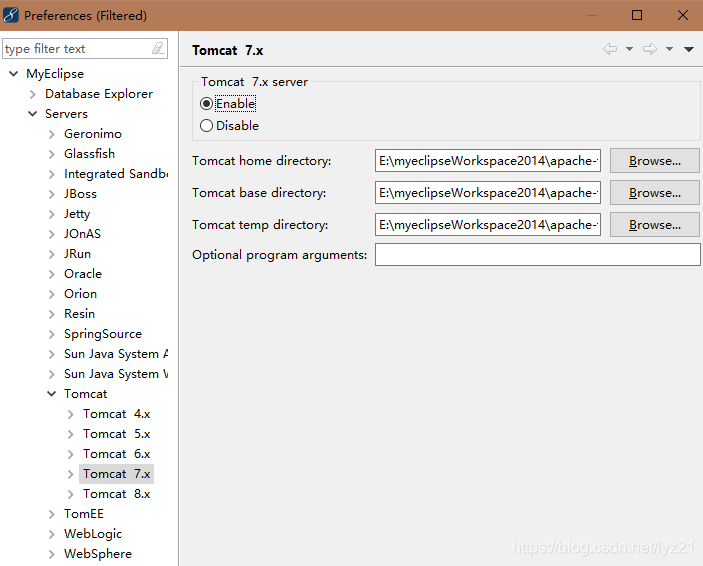This screenshot has width=703, height=566.
Task: Select Tomcat 8.x in the tree
Action: 117,494
